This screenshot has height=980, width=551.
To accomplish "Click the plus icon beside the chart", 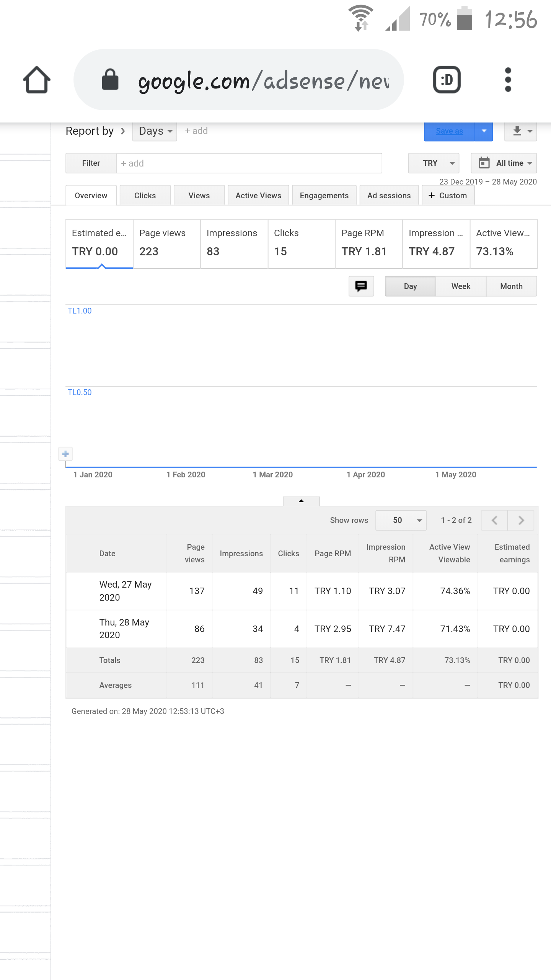I will (65, 454).
